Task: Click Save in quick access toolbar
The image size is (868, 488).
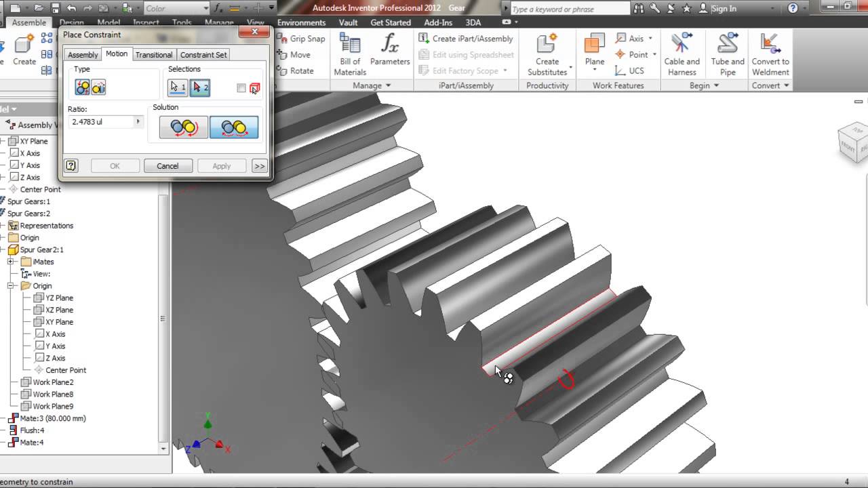Action: [x=54, y=8]
